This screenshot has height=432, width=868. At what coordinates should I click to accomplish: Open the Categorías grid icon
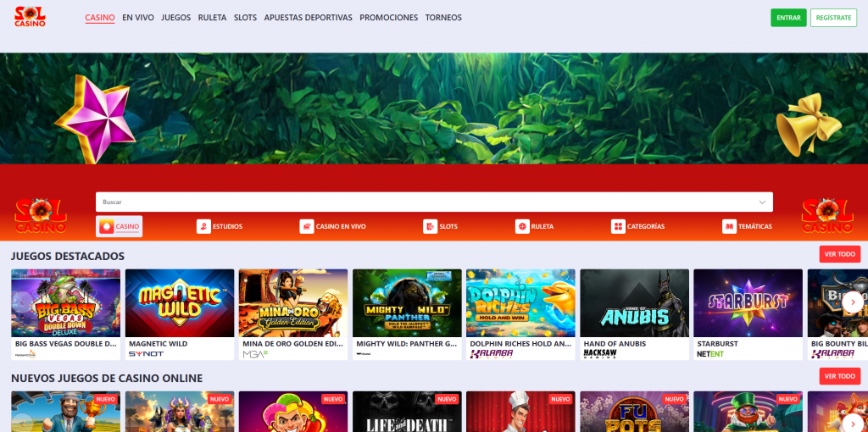pos(618,226)
